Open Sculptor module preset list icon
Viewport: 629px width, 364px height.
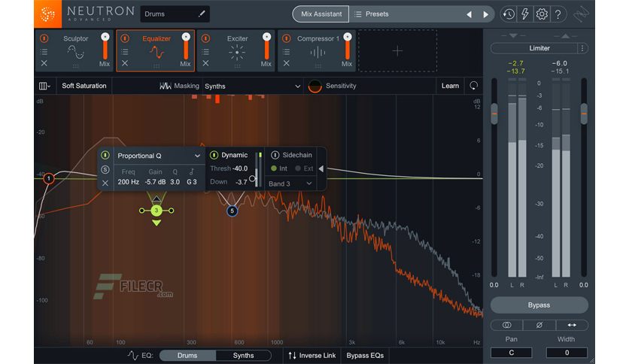pyautogui.click(x=44, y=52)
